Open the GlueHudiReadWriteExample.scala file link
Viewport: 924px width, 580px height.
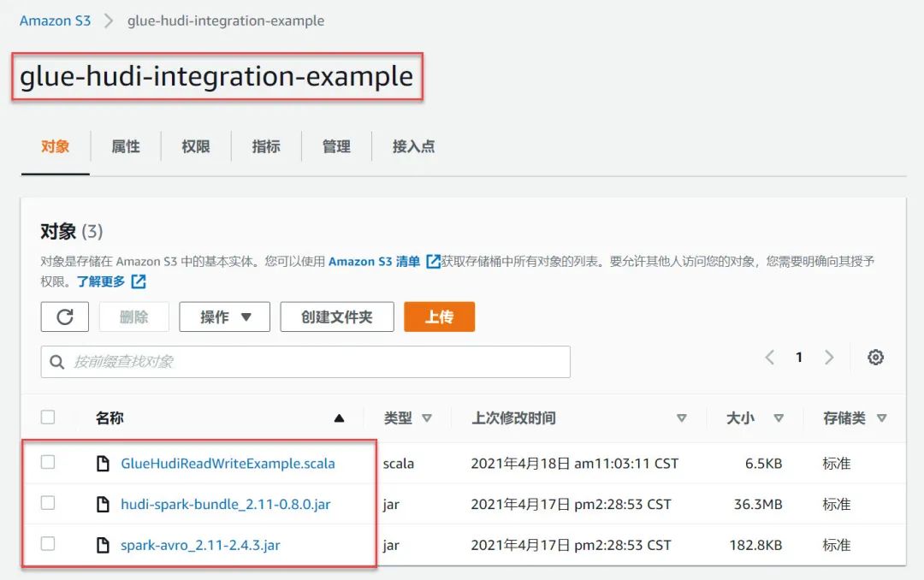pos(228,464)
